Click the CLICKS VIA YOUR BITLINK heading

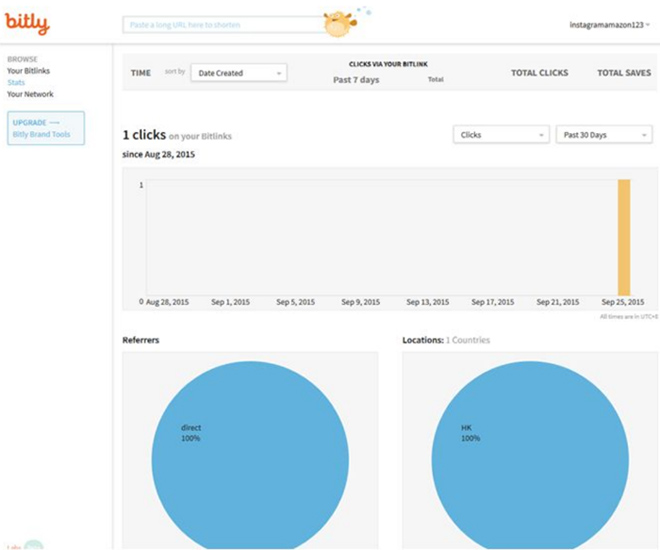[x=388, y=64]
